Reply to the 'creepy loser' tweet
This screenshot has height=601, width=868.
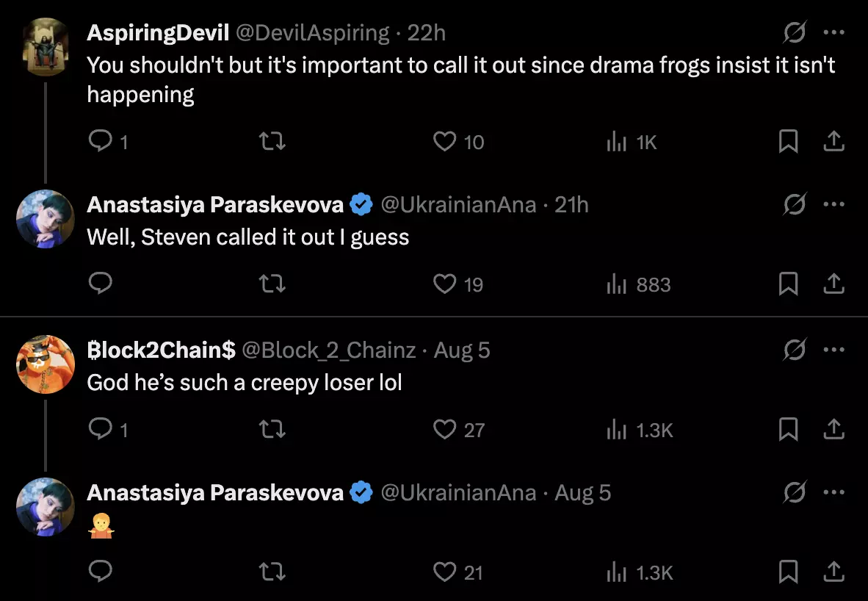point(101,429)
